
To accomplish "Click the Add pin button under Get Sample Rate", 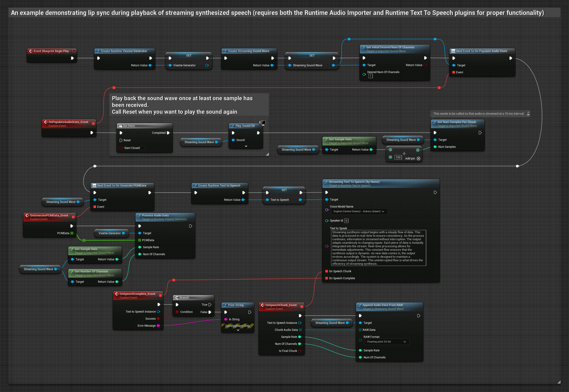I will (x=419, y=159).
